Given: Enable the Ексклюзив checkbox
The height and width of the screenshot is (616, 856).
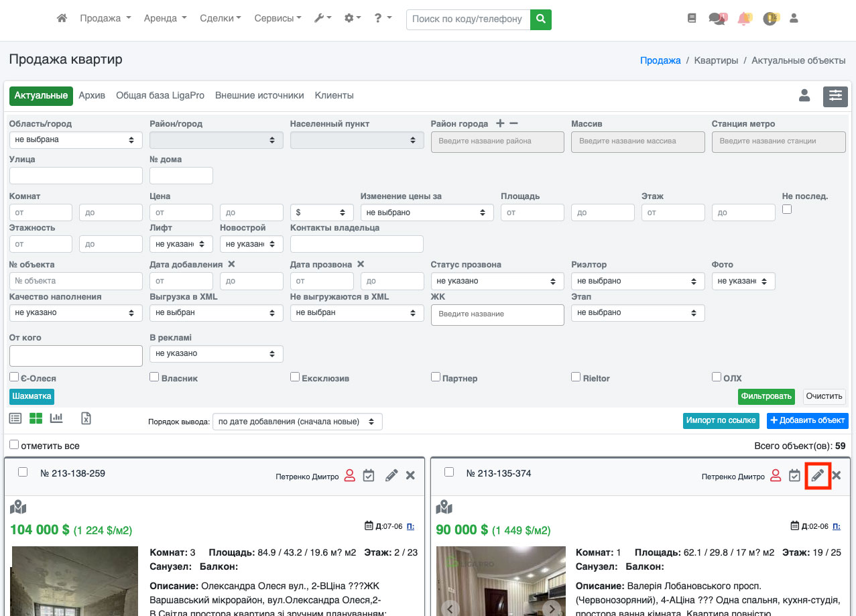Looking at the screenshot, I should pyautogui.click(x=295, y=377).
